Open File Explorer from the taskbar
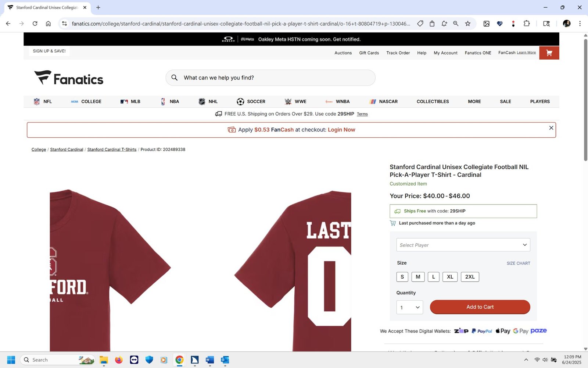Screen dimensions: 588x368 (x=104, y=360)
